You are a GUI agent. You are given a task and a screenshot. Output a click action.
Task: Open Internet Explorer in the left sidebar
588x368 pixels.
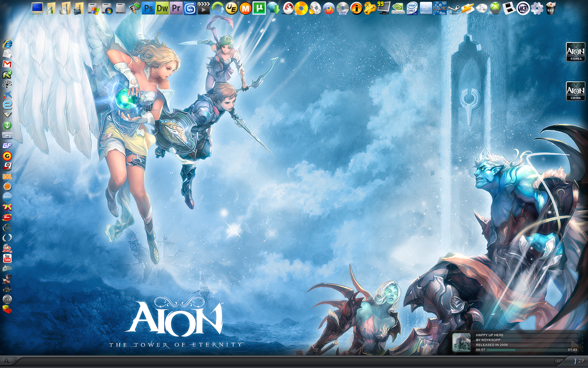[7, 44]
